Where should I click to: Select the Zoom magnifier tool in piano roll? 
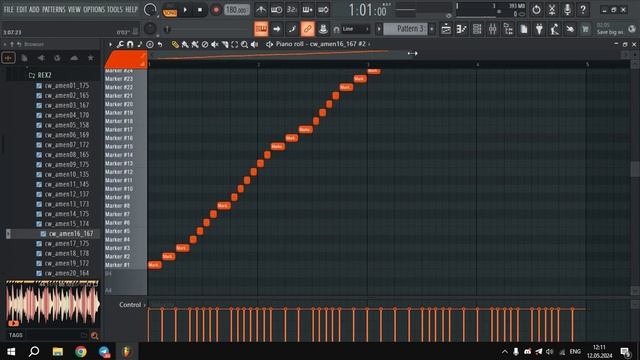(244, 44)
